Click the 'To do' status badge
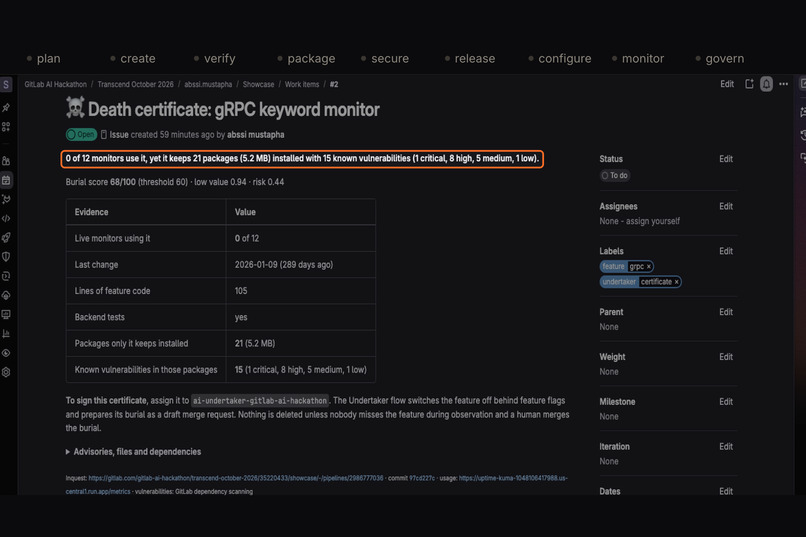The height and width of the screenshot is (537, 806). (615, 175)
